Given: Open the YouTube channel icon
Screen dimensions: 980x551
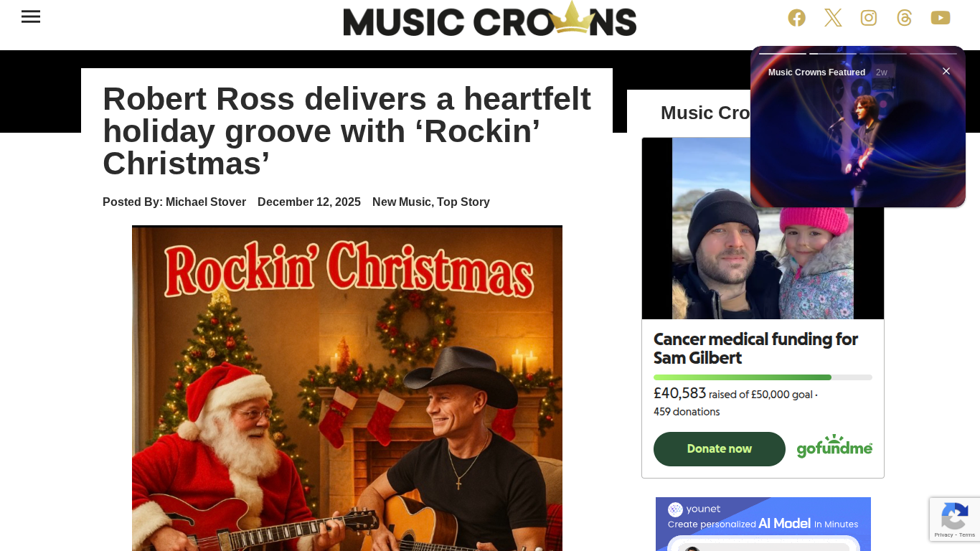Looking at the screenshot, I should tap(941, 18).
